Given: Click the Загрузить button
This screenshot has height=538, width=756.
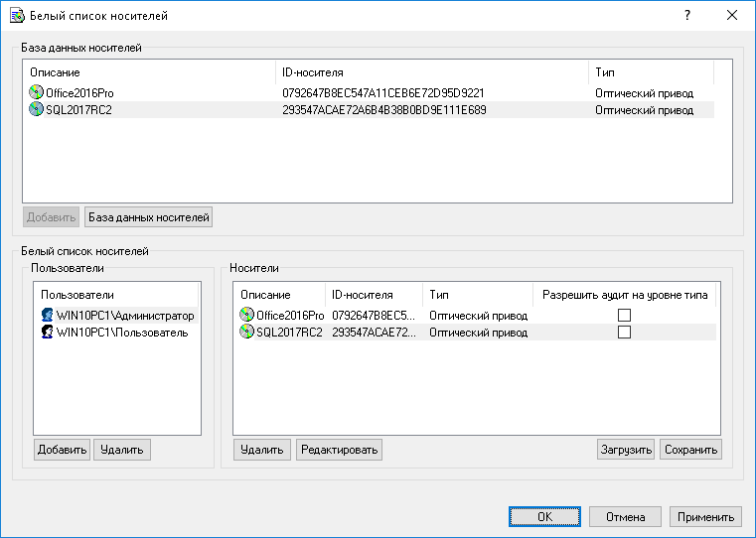Looking at the screenshot, I should pos(626,450).
